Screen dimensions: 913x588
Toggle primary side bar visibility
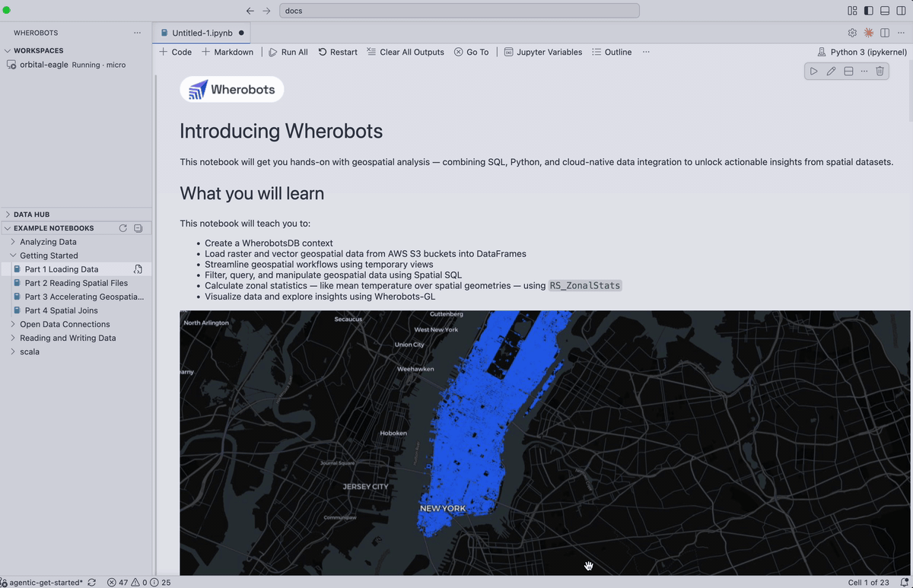pyautogui.click(x=868, y=11)
